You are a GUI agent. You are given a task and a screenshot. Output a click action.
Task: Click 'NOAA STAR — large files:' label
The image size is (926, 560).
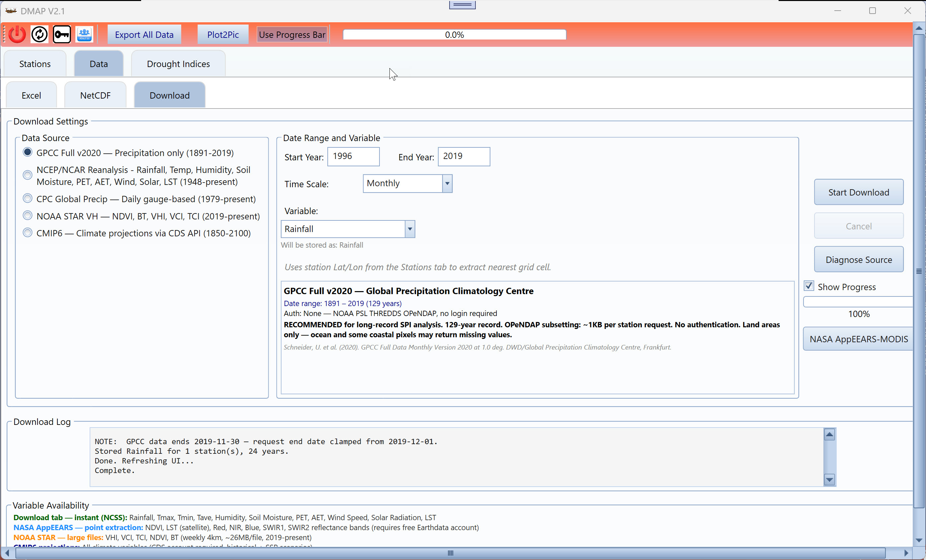tap(58, 537)
